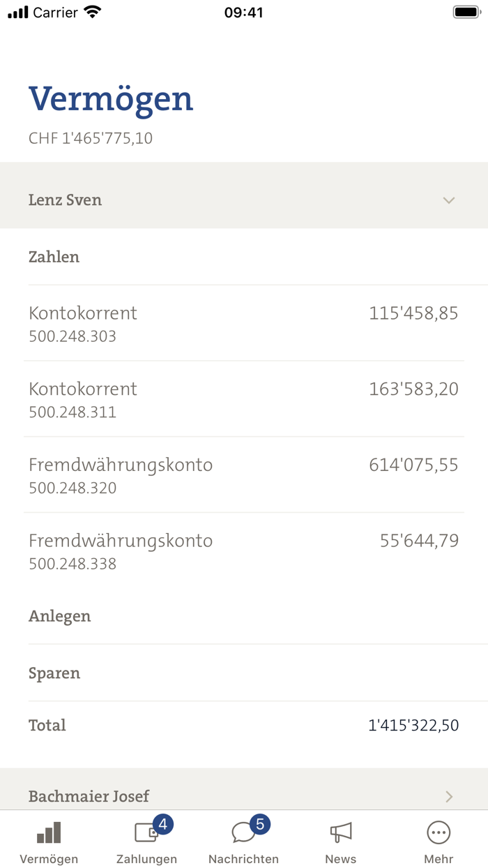
Task: Open Zahlungen with the payments icon
Action: click(x=146, y=833)
